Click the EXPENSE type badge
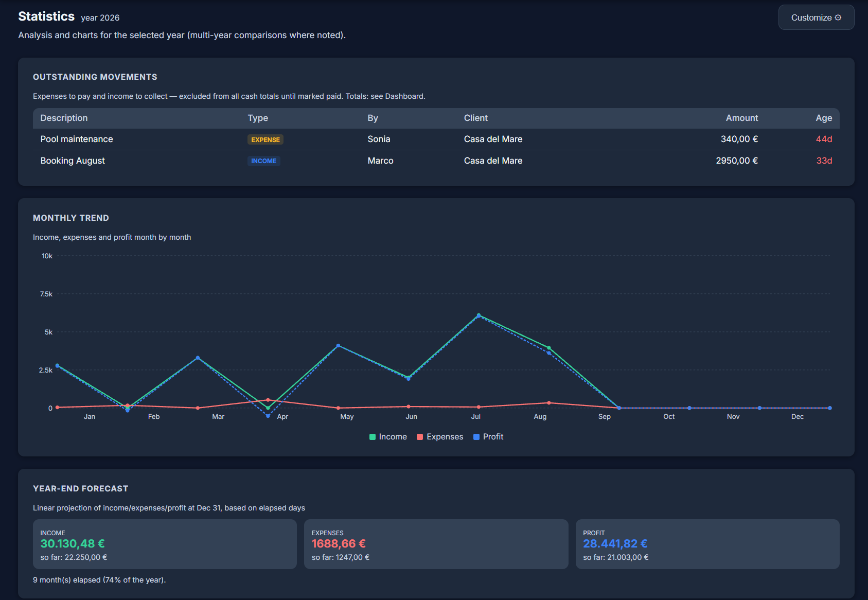The image size is (868, 600). (265, 139)
